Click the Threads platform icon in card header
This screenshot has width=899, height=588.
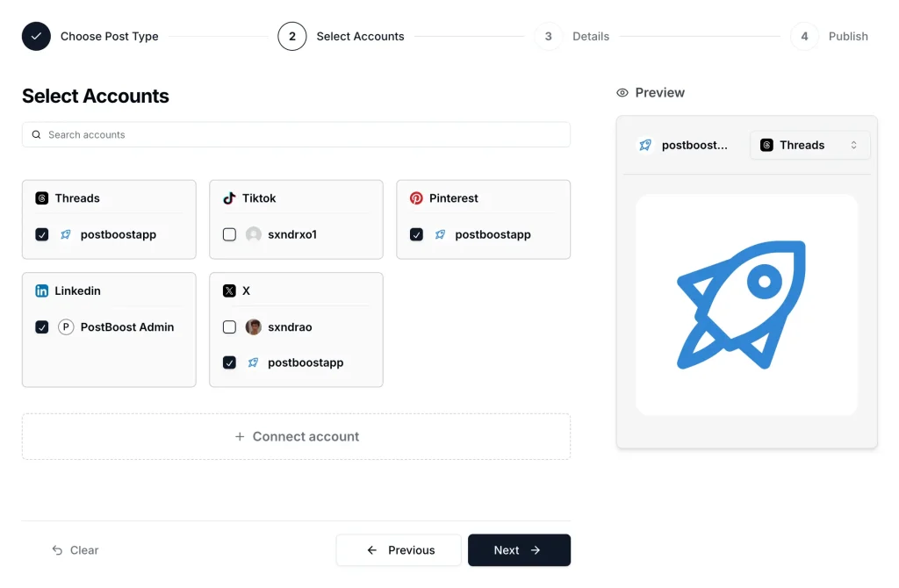pos(42,198)
